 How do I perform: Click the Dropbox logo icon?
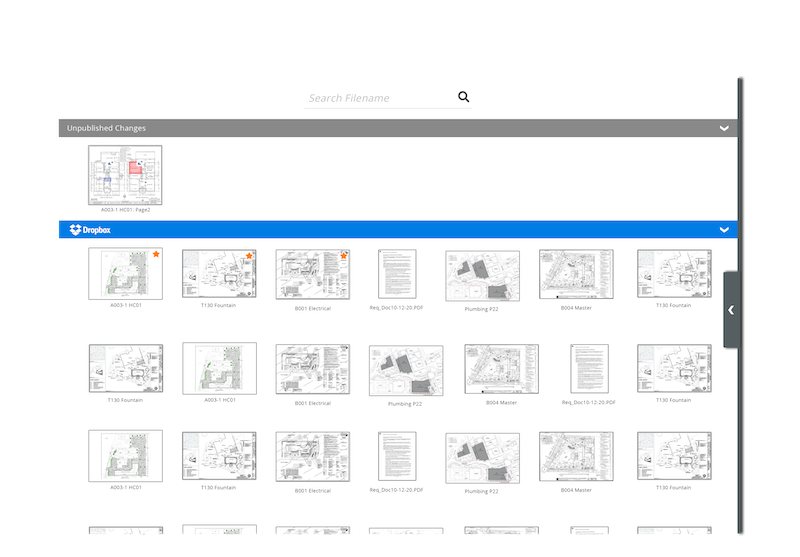[76, 230]
